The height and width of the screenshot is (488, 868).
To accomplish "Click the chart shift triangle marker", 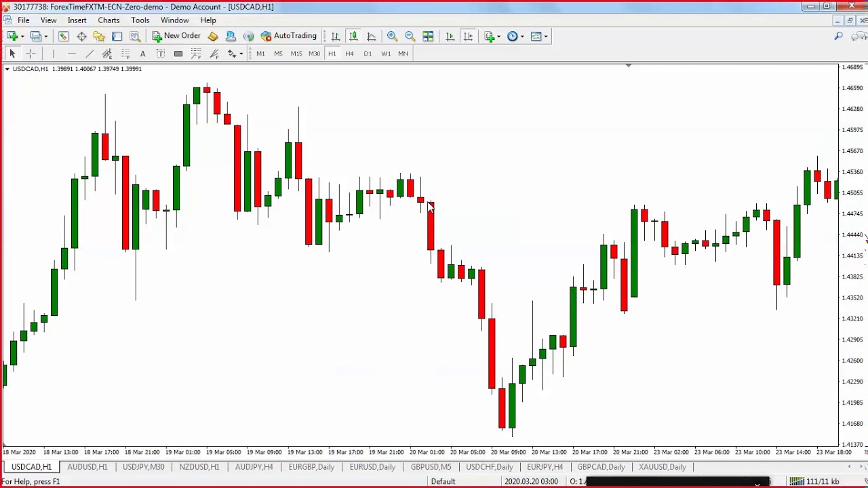I will [629, 66].
